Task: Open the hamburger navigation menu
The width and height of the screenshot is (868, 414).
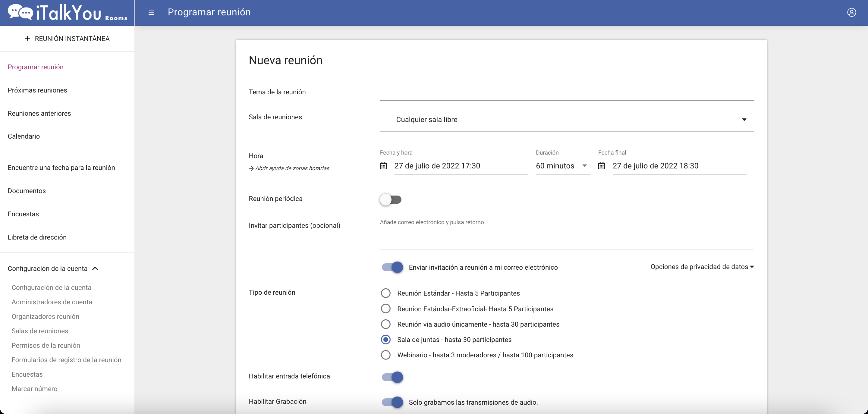Action: click(x=151, y=12)
